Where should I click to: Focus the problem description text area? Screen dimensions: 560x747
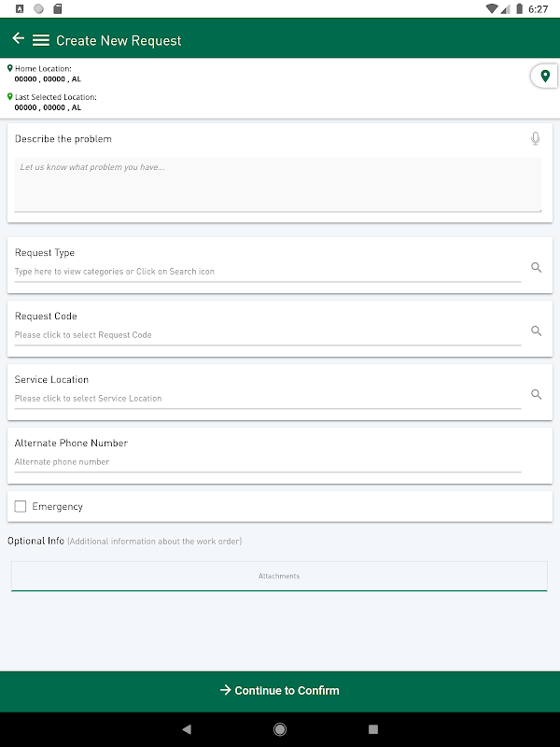point(278,185)
